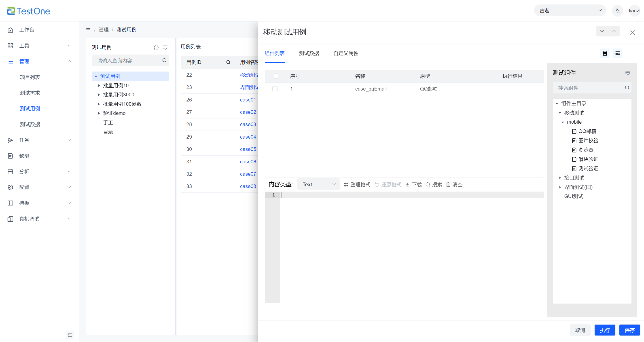
Task: Go to the next case with the down arrow
Action: pyautogui.click(x=602, y=31)
